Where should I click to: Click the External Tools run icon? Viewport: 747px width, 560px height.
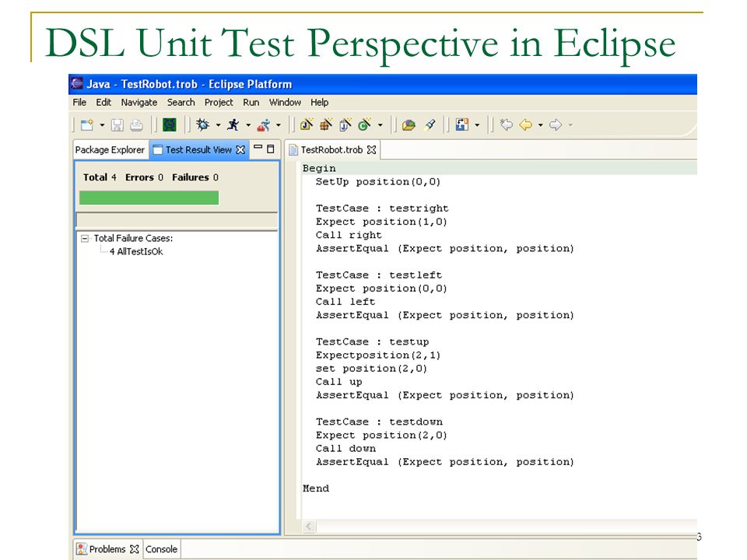click(x=264, y=124)
